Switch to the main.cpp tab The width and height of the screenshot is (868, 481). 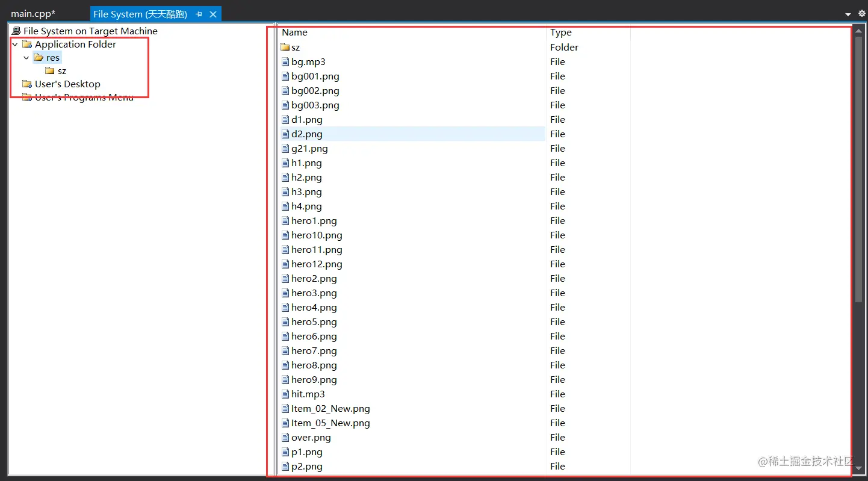[x=33, y=14]
